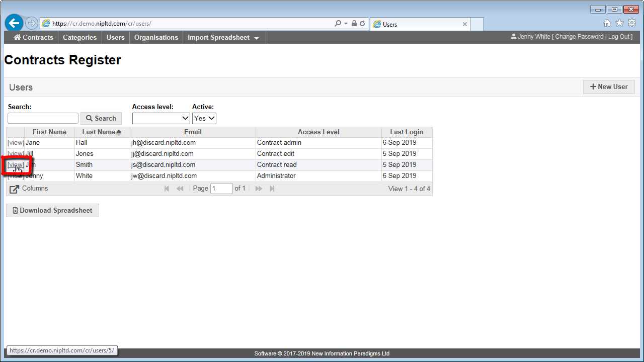Click the Log Out link
Image resolution: width=644 pixels, height=362 pixels.
tap(618, 37)
